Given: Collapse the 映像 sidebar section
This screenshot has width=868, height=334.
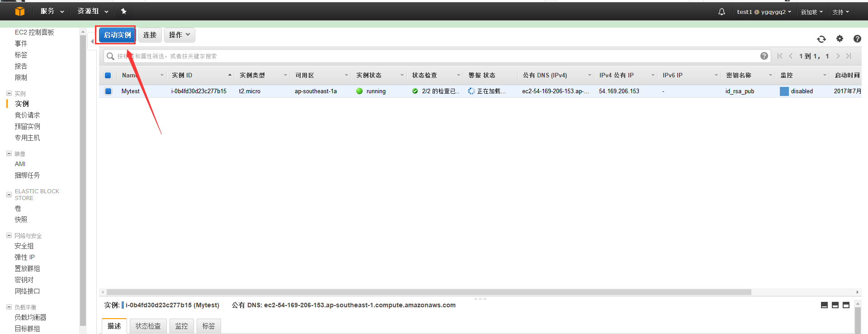Looking at the screenshot, I should click(x=9, y=153).
